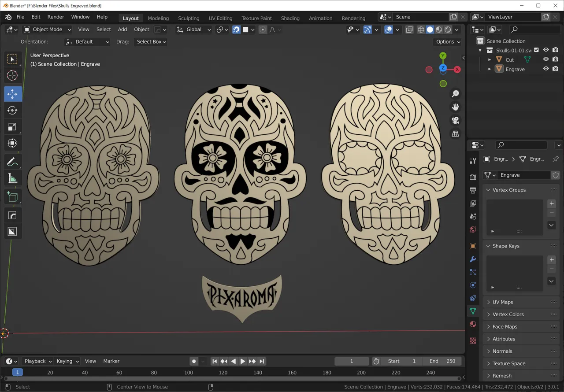Open Object Mode dropdown
This screenshot has height=392, width=564.
point(47,30)
